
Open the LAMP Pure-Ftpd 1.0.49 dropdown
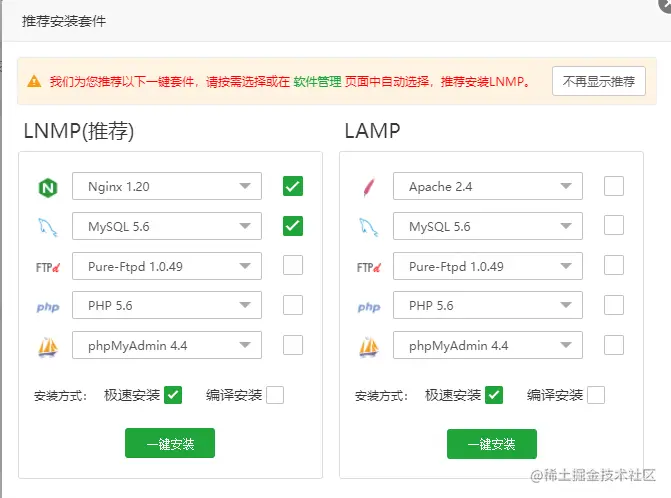[x=488, y=266]
